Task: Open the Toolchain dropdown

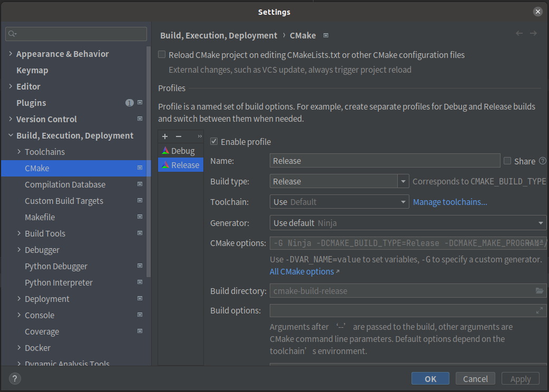Action: (x=404, y=202)
